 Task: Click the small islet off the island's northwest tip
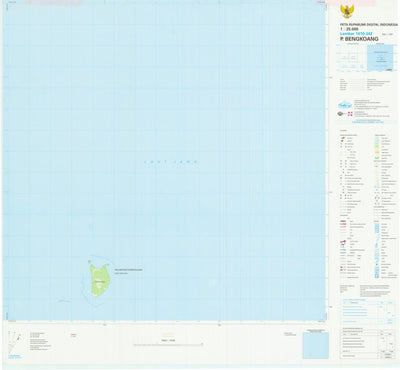pos(89,261)
